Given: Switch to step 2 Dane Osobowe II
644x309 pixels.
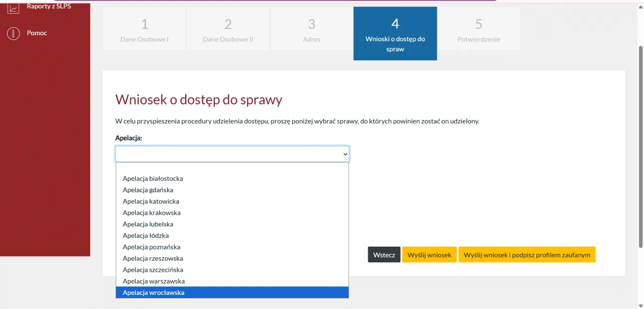Looking at the screenshot, I should tap(228, 28).
